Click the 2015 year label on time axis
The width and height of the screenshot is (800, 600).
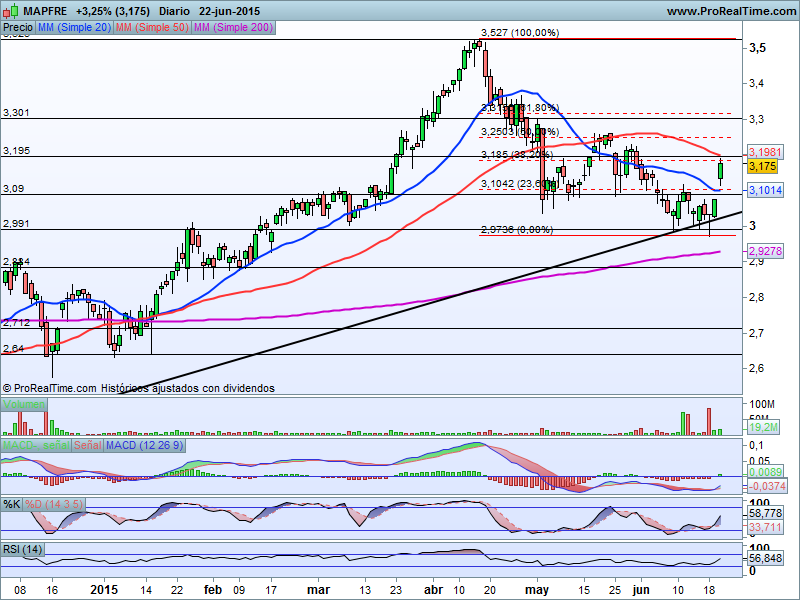pyautogui.click(x=104, y=590)
